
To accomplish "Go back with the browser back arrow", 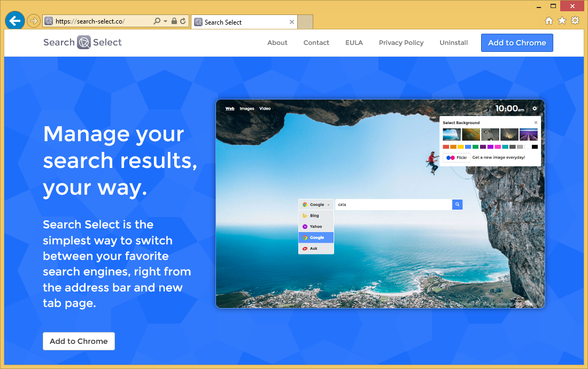I will tap(15, 21).
